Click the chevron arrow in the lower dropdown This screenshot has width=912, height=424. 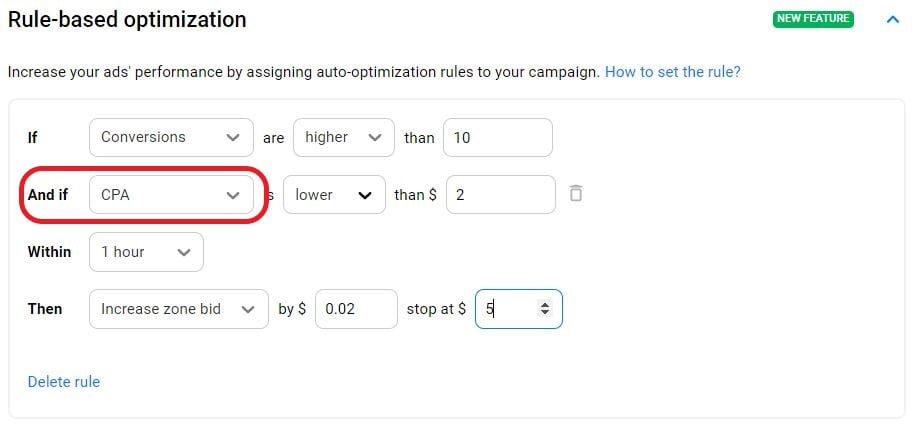[x=365, y=194]
